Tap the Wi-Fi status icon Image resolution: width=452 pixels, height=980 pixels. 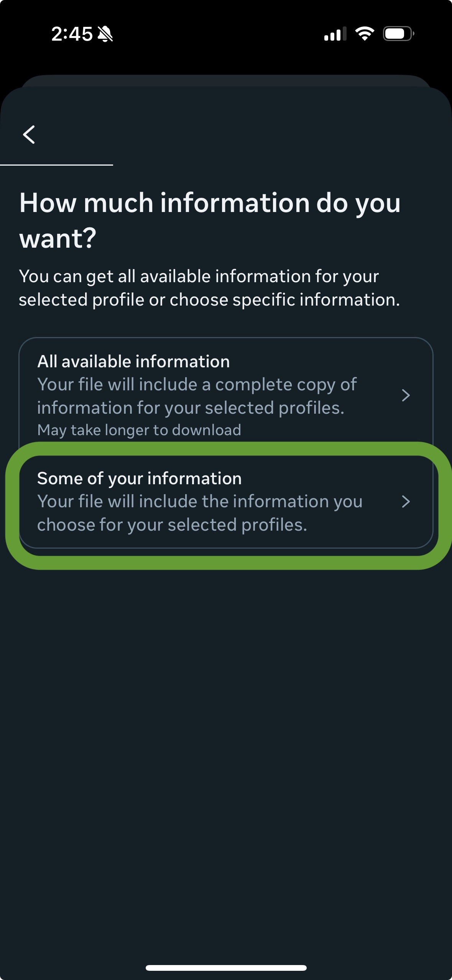[365, 34]
